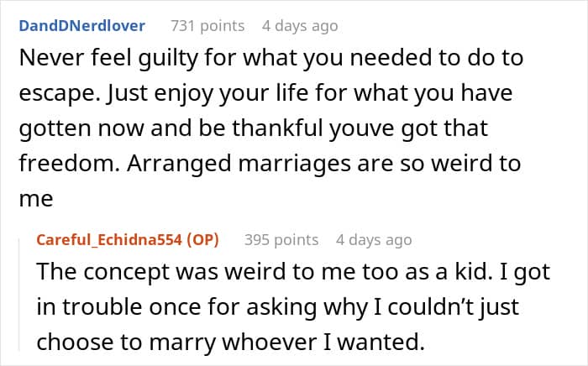
Task: Click the timestamp on DandDNerdlover's comment
Action: coord(300,26)
